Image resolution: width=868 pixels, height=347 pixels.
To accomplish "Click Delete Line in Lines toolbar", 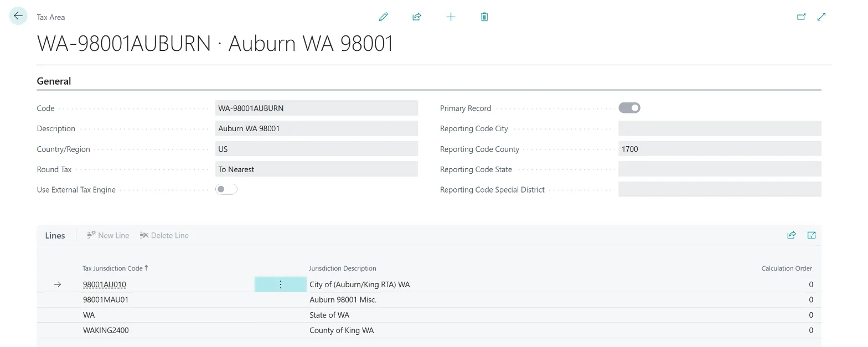I will tap(164, 235).
